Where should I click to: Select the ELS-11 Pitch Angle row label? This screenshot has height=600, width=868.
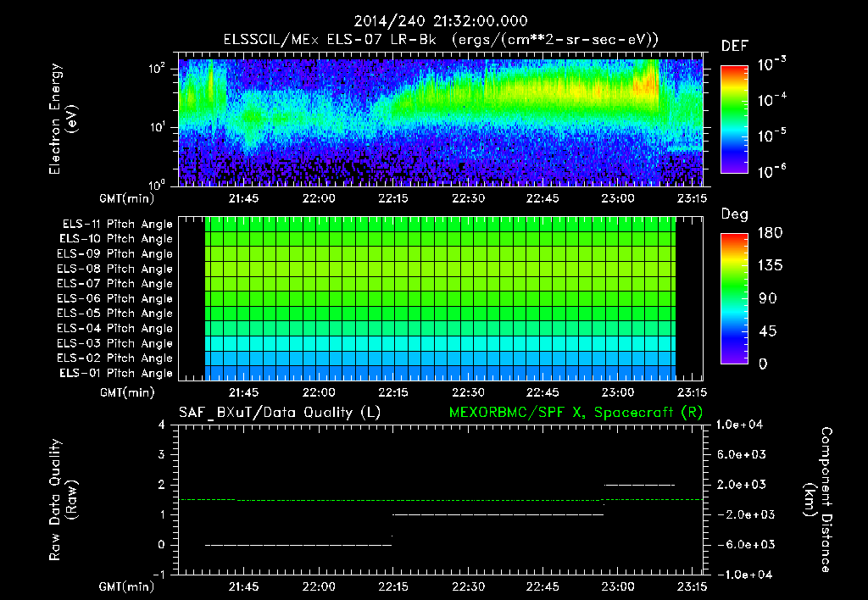point(117,225)
